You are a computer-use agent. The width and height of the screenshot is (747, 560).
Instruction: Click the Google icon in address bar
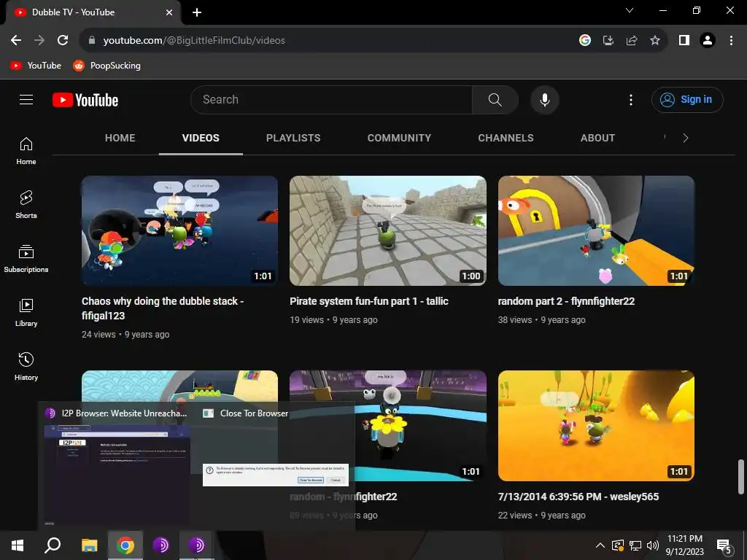(585, 40)
